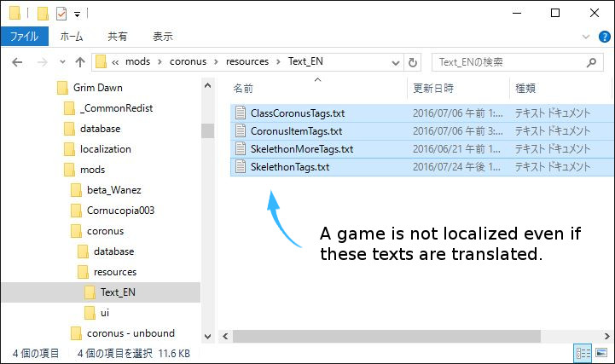Image resolution: width=615 pixels, height=364 pixels.
Task: Switch to the ホーム ribbon tab
Action: point(73,37)
